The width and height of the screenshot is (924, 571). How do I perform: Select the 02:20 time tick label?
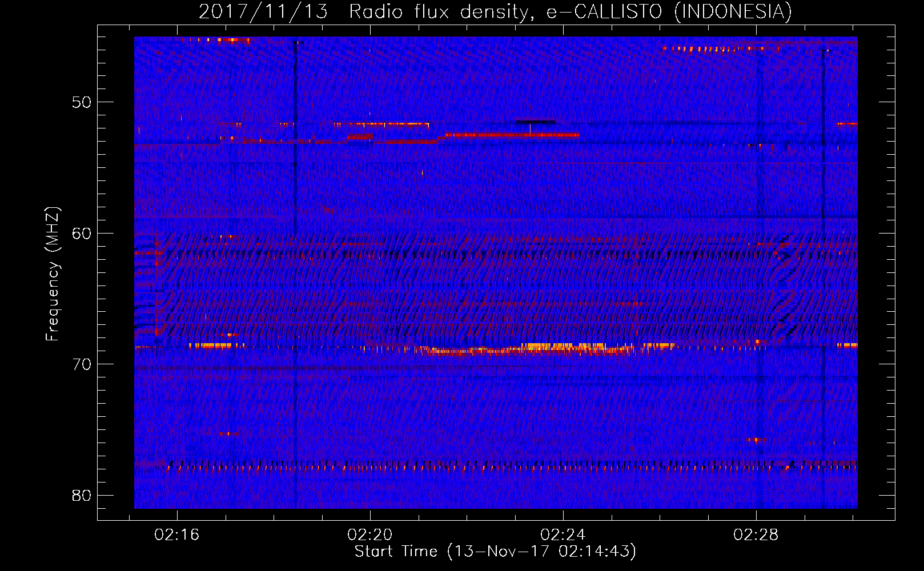[x=370, y=534]
